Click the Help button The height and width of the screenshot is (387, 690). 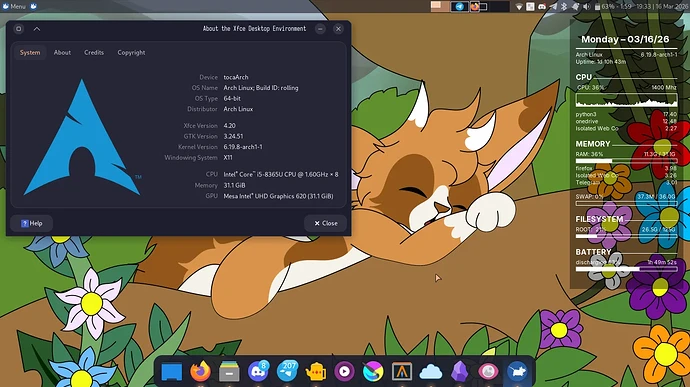click(32, 223)
